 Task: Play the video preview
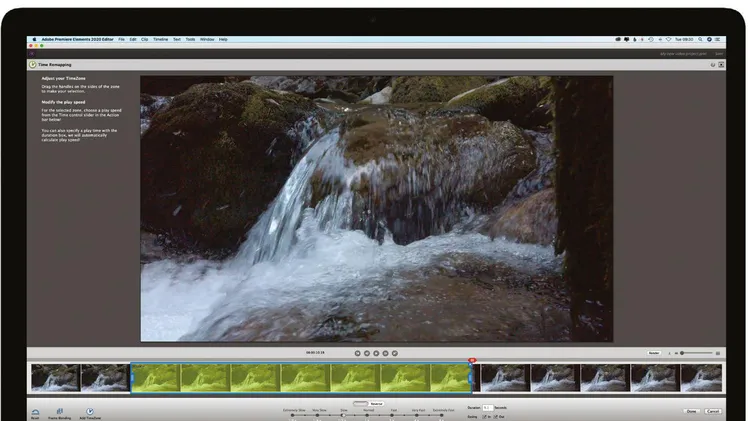pos(376,353)
